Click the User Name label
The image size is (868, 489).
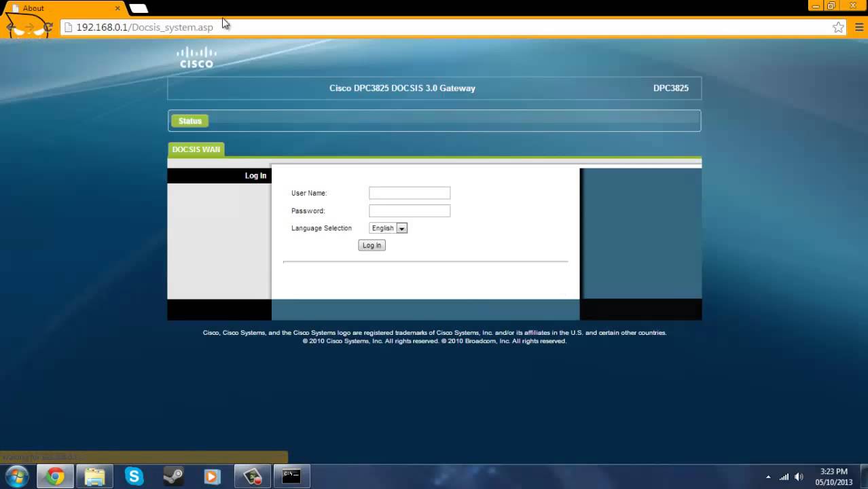pos(309,193)
